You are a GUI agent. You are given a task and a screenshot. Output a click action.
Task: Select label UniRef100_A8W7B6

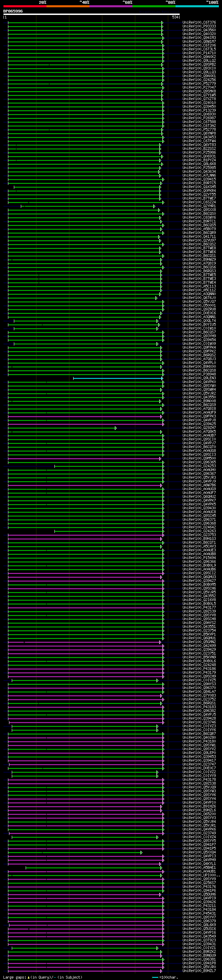(199, 485)
